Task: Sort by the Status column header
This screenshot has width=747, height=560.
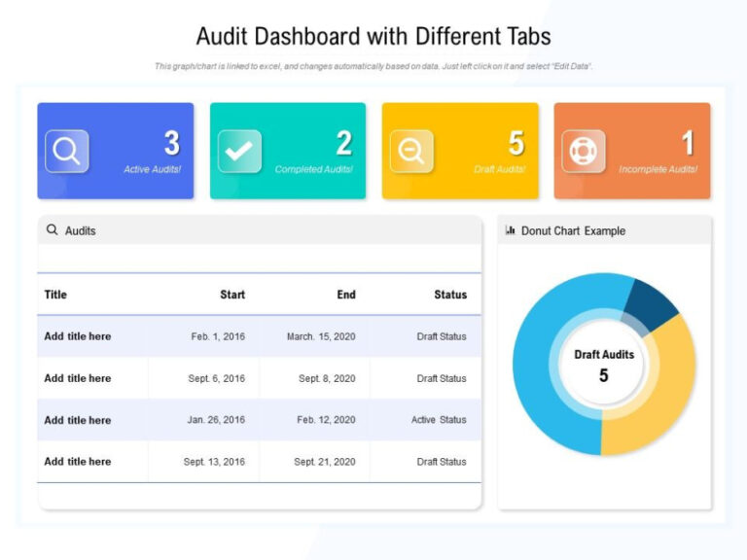Action: (450, 295)
